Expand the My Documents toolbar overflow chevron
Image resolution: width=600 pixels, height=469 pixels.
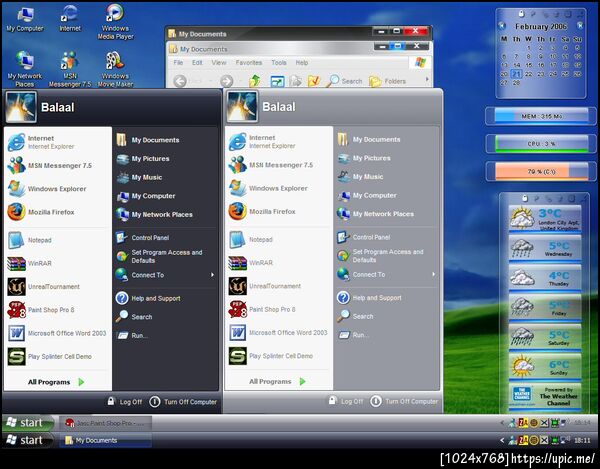(427, 80)
